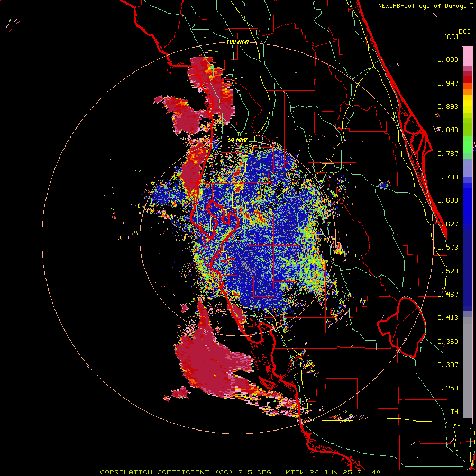
Task: Select the 0.520 scale value
Action: click(x=448, y=271)
